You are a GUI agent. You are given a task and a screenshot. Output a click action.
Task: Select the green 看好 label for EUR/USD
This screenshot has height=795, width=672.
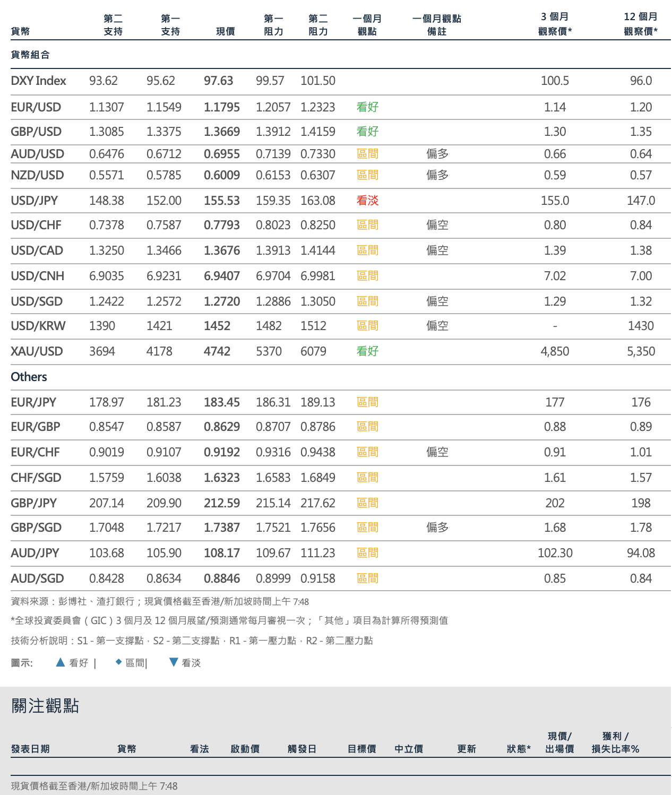367,107
